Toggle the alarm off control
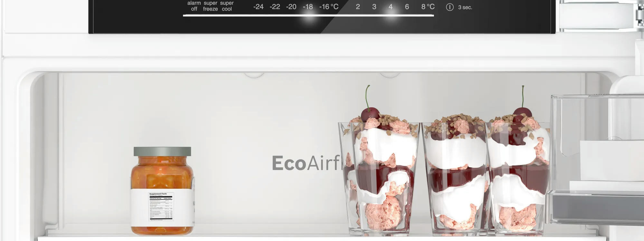Screen dimensions: 644x241 (x=194, y=6)
